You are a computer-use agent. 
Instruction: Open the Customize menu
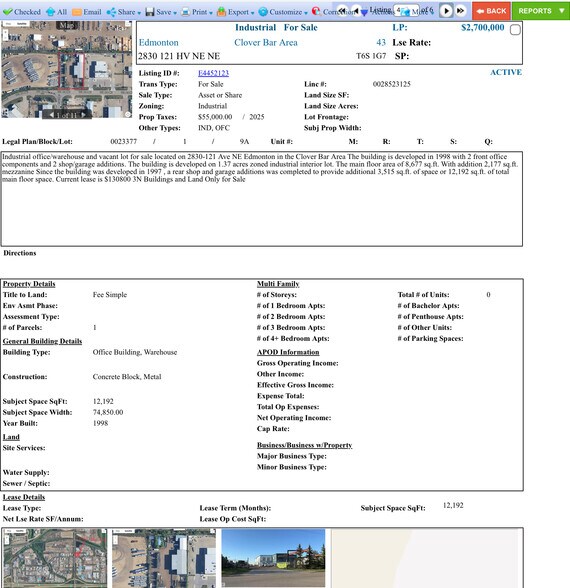point(283,12)
